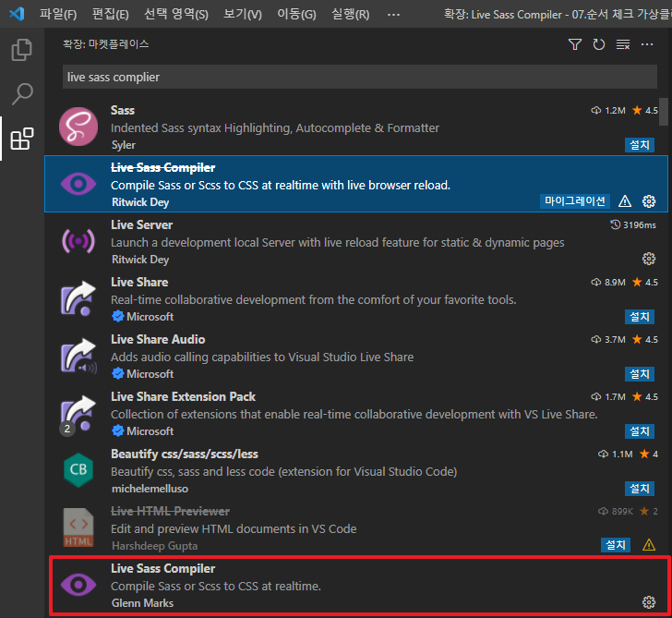Open the 보기(V) menu

click(x=243, y=14)
